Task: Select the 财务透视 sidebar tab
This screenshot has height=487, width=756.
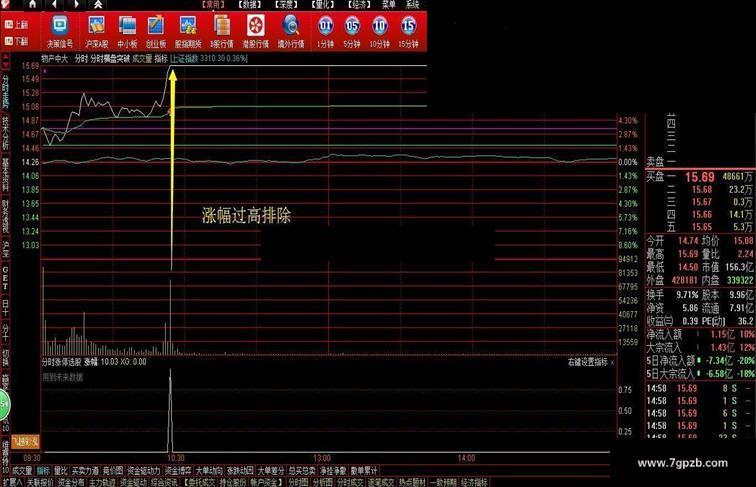Action: pos(5,216)
